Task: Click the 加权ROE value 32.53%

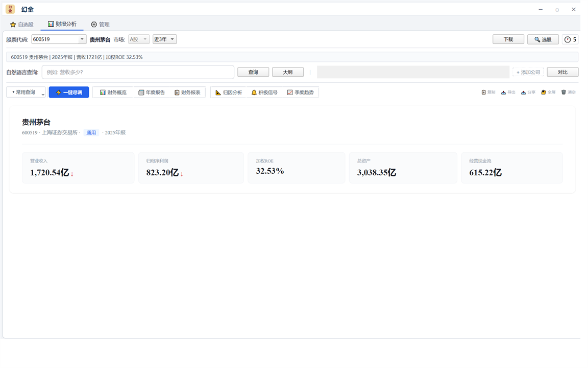Action: (270, 171)
